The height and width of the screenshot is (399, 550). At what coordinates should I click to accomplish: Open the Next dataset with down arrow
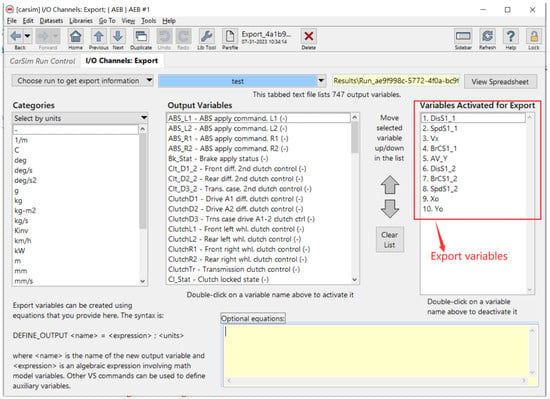(x=118, y=36)
